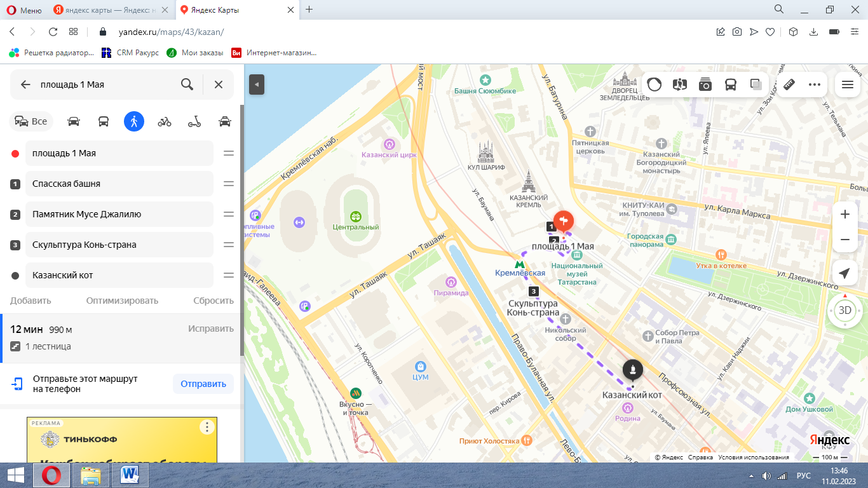
Task: Switch to the scooter route mode
Action: [194, 121]
